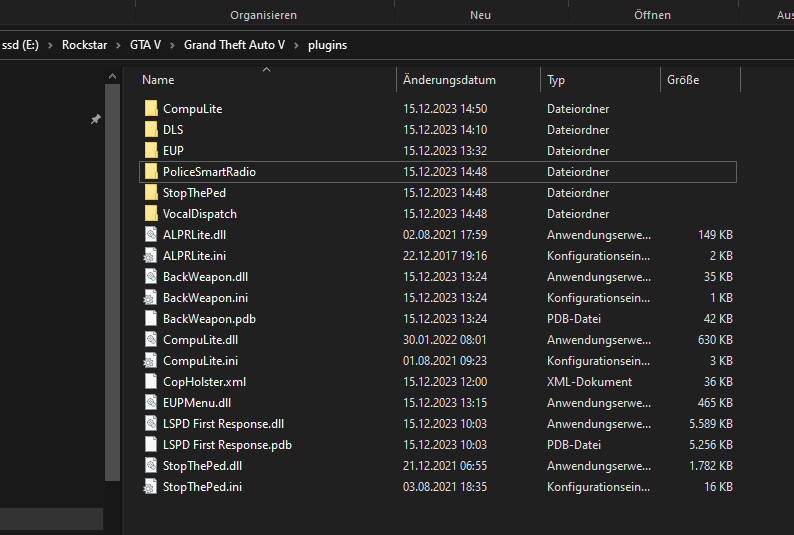
Task: Click the StopThePed.ini file icon
Action: click(151, 486)
